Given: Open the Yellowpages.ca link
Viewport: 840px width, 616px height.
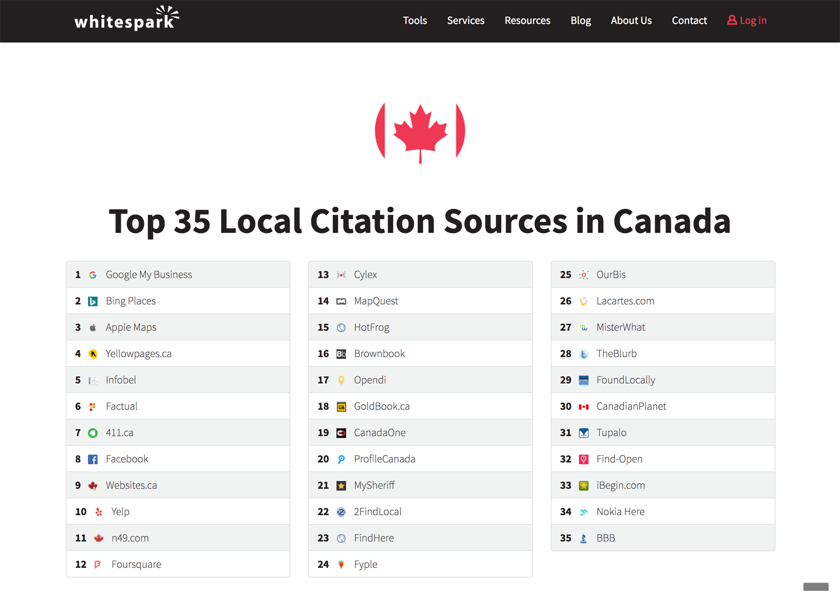Looking at the screenshot, I should tap(139, 354).
